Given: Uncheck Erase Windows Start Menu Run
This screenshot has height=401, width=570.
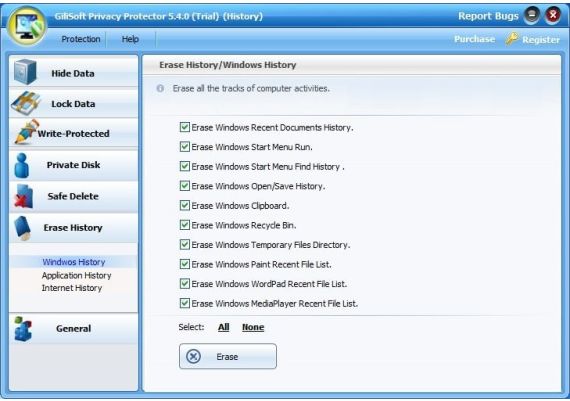Looking at the screenshot, I should (x=185, y=147).
